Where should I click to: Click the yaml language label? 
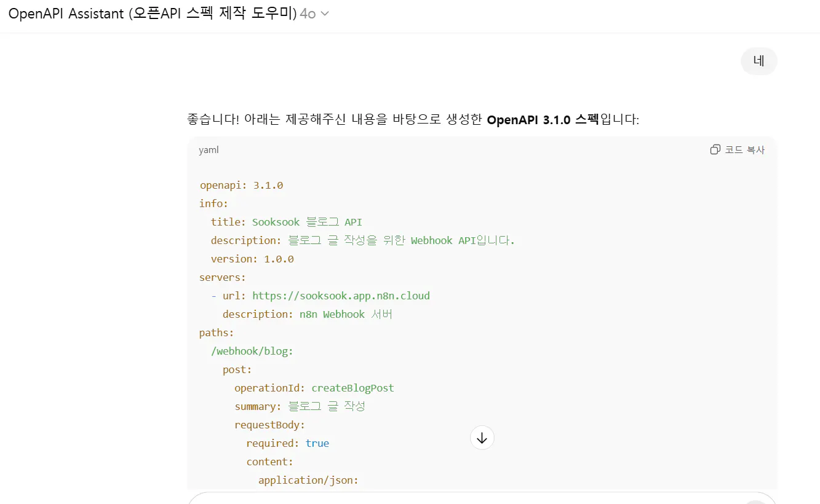pos(209,150)
